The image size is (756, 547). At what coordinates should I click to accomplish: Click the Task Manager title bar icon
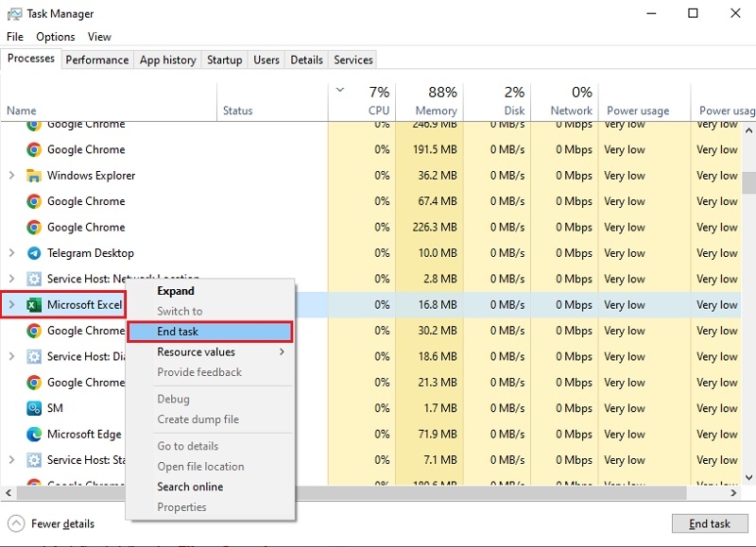point(14,14)
